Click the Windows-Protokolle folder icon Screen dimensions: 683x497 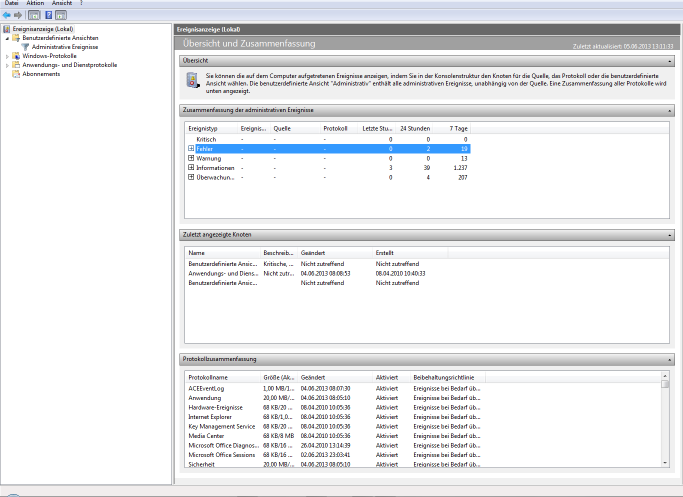(16, 56)
